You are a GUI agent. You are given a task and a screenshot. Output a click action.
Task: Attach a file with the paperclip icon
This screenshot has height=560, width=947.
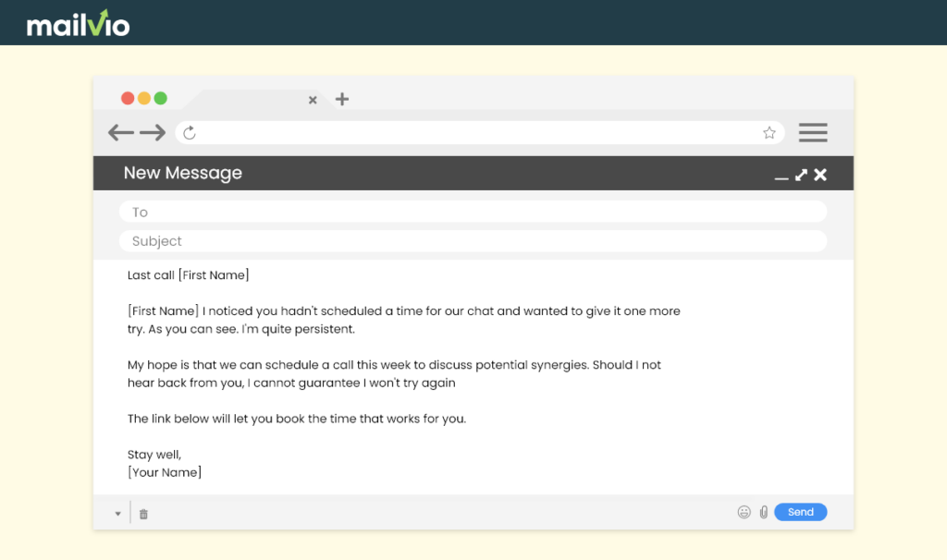(x=764, y=512)
